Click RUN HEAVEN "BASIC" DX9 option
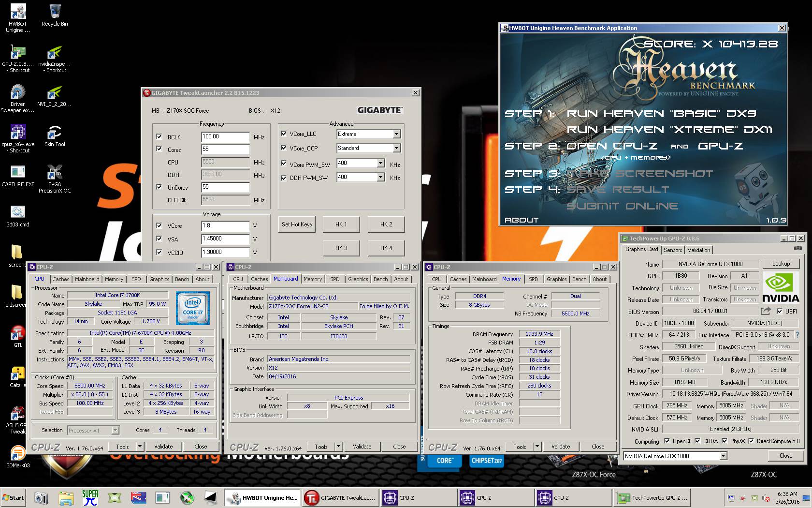This screenshot has height=508, width=812. (661, 114)
